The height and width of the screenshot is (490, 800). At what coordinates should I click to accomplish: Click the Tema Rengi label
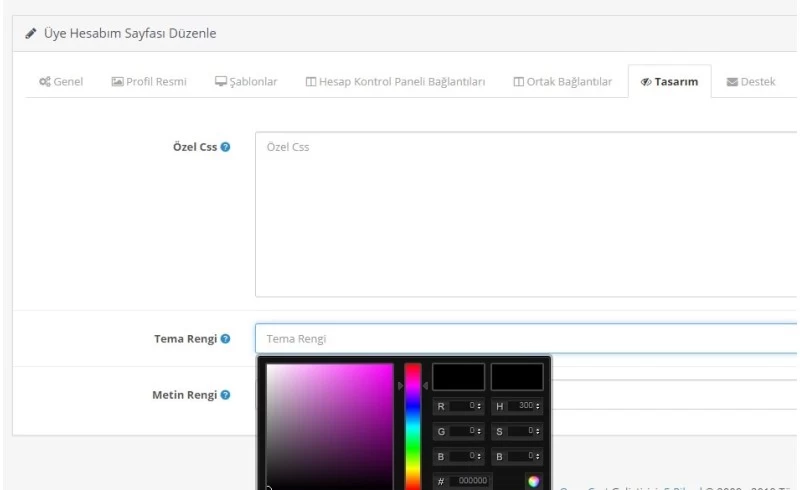coord(186,338)
